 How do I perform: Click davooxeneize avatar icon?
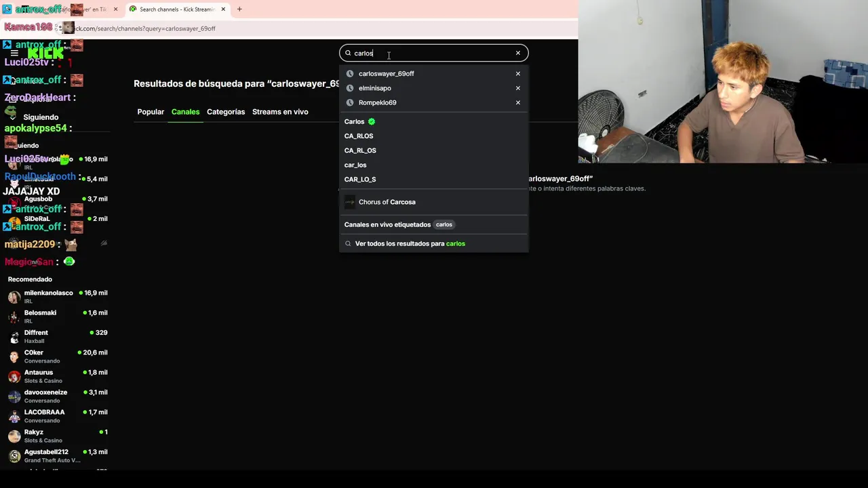(14, 396)
